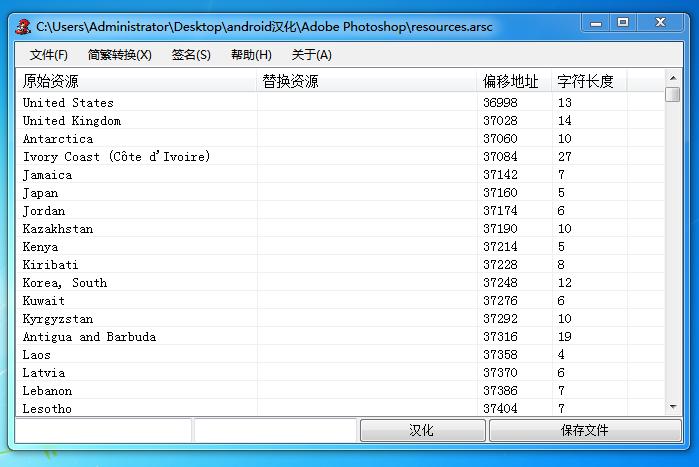Select the Lebanon row
Viewport: 699px width, 467px height.
340,391
